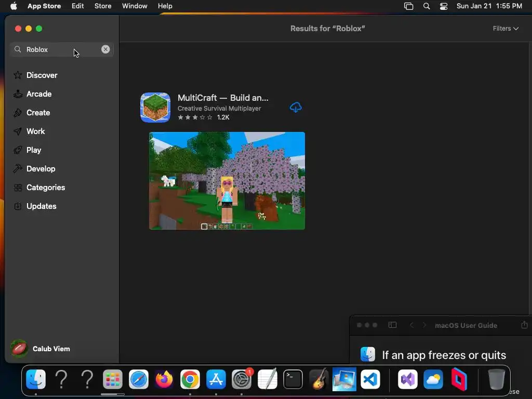Viewport: 532px width, 399px height.
Task: Launch Visual Studio Code from the Dock
Action: (x=370, y=379)
